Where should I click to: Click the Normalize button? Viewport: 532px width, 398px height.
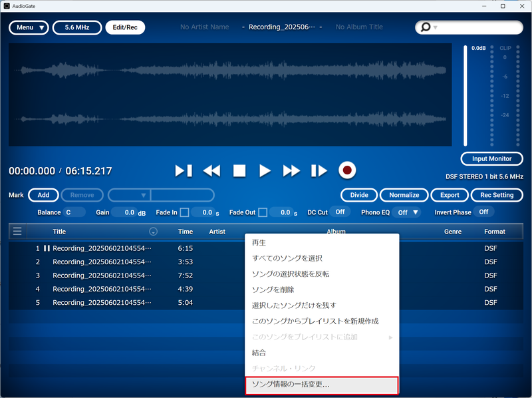point(404,195)
